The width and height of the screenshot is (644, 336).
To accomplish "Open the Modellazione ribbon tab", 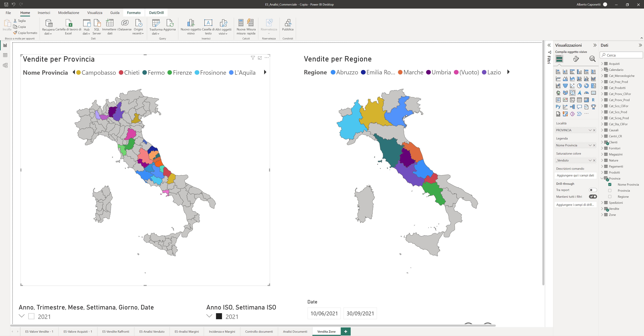I will (68, 13).
